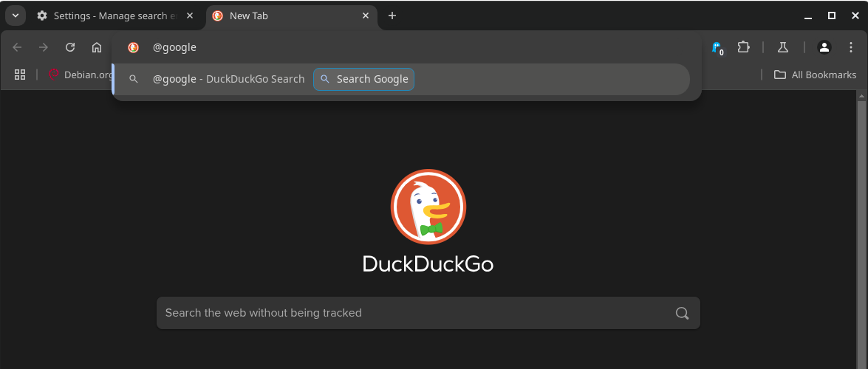This screenshot has width=868, height=369.
Task: Close the New Tab tab
Action: point(366,15)
